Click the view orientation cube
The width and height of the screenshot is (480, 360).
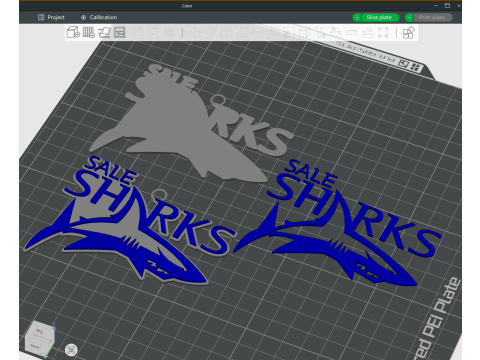[40, 339]
